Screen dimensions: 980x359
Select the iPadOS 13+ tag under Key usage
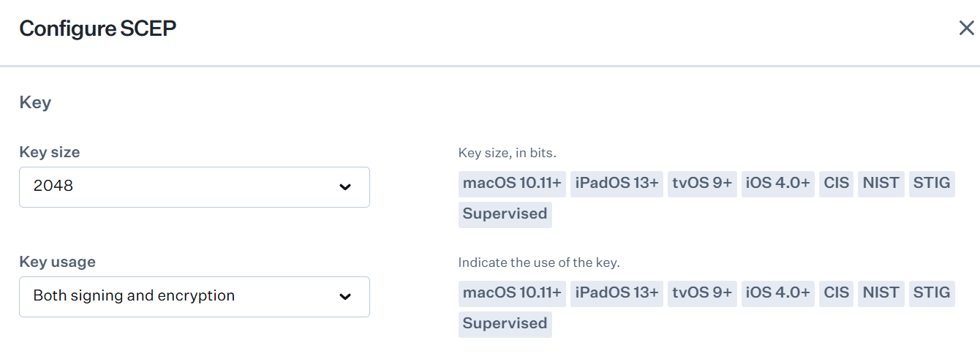coord(617,293)
